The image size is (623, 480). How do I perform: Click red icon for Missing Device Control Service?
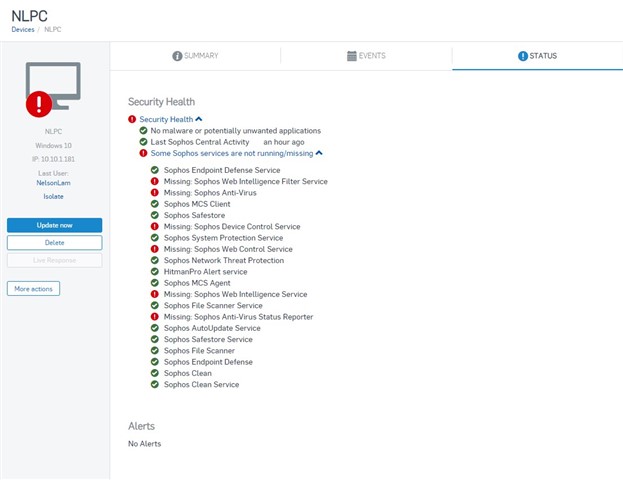(x=155, y=226)
